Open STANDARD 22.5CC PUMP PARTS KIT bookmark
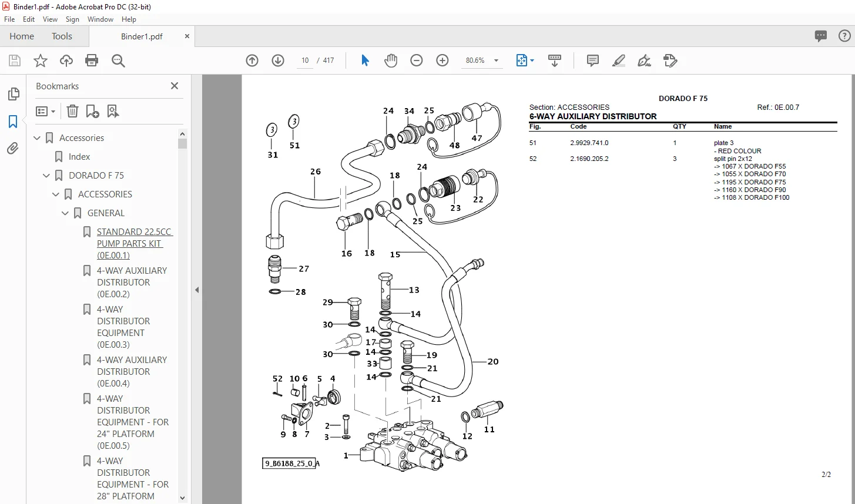This screenshot has width=855, height=504. 135,244
